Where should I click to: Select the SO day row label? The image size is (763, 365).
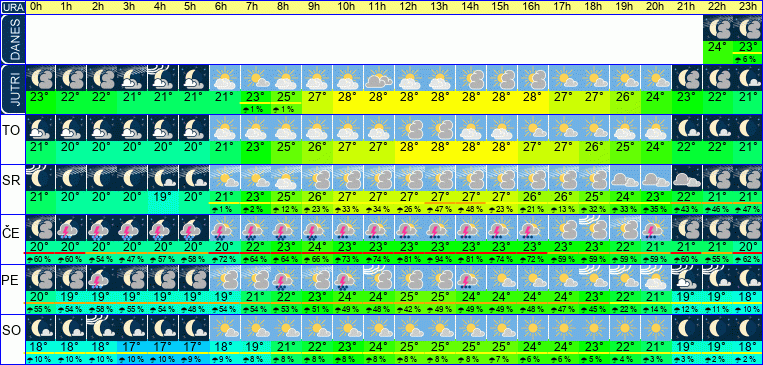[11, 331]
